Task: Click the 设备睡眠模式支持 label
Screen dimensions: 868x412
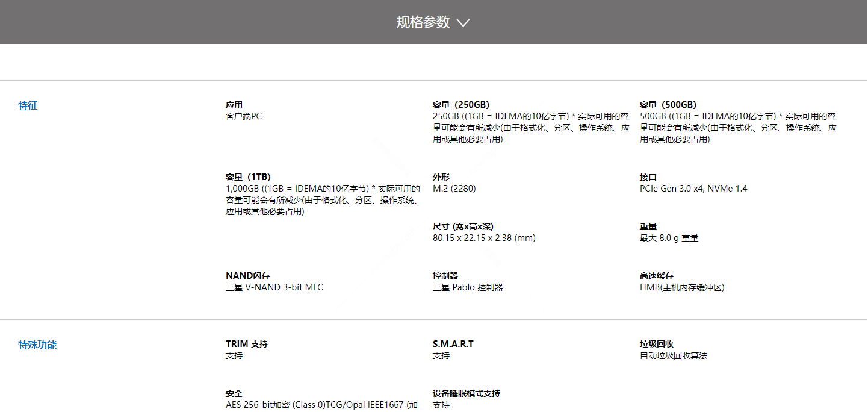Action: coord(467,393)
